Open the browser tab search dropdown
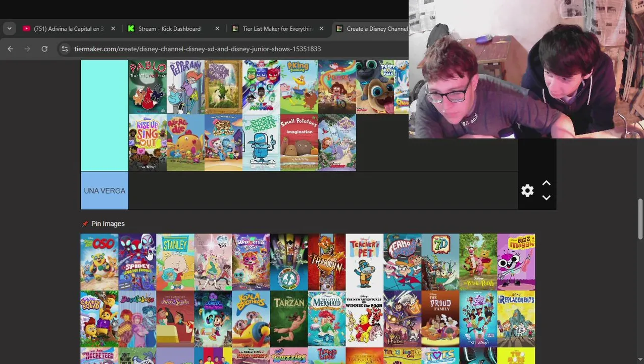 [x=9, y=29]
